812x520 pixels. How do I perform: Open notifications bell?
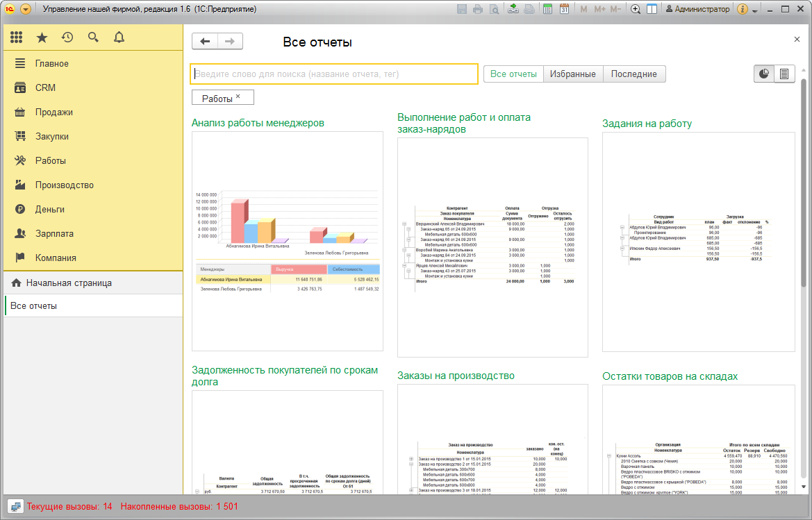point(119,37)
